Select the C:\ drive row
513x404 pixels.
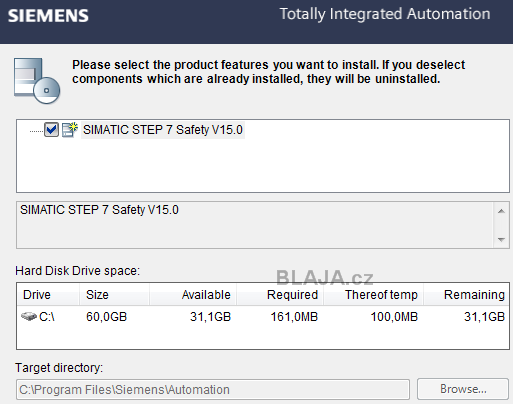click(263, 316)
